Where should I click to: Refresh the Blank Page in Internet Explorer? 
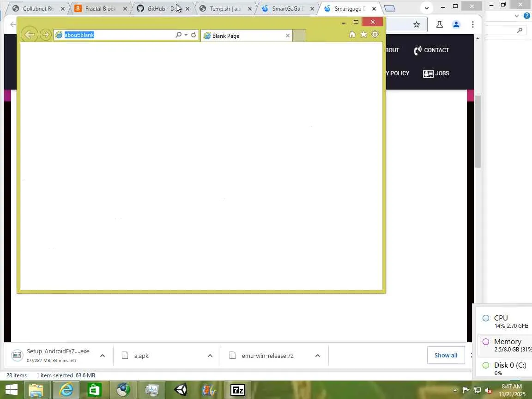(x=193, y=35)
